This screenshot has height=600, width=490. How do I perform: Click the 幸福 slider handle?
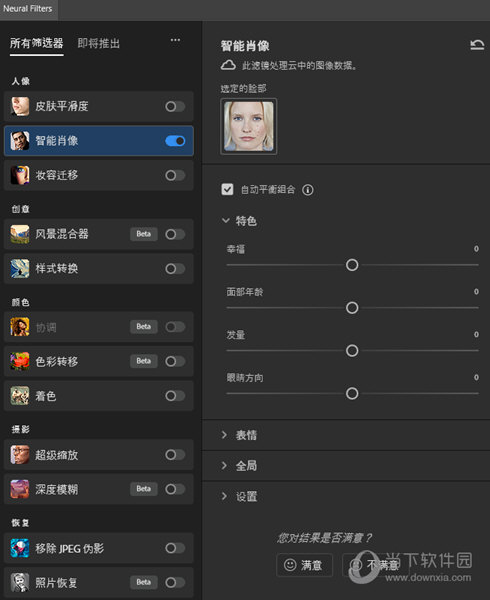point(352,265)
